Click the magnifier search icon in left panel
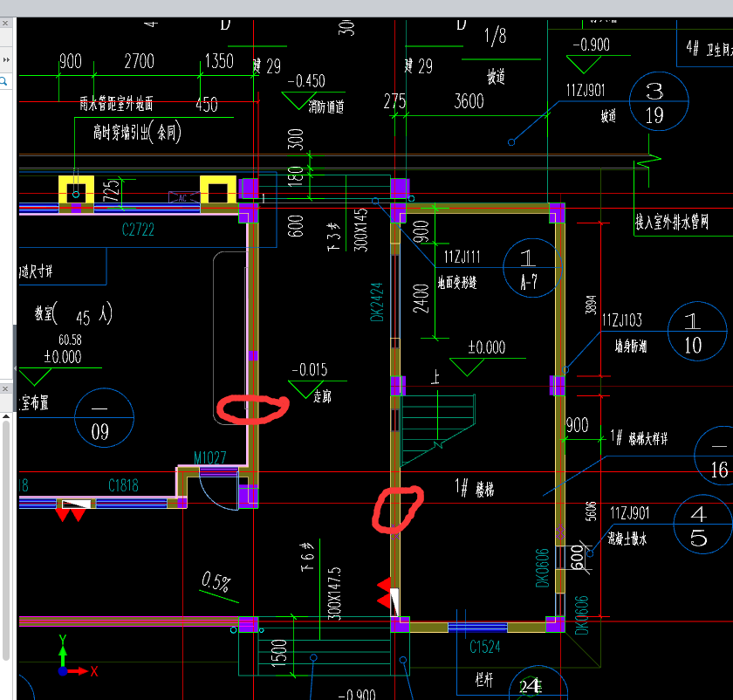 (x=3, y=82)
